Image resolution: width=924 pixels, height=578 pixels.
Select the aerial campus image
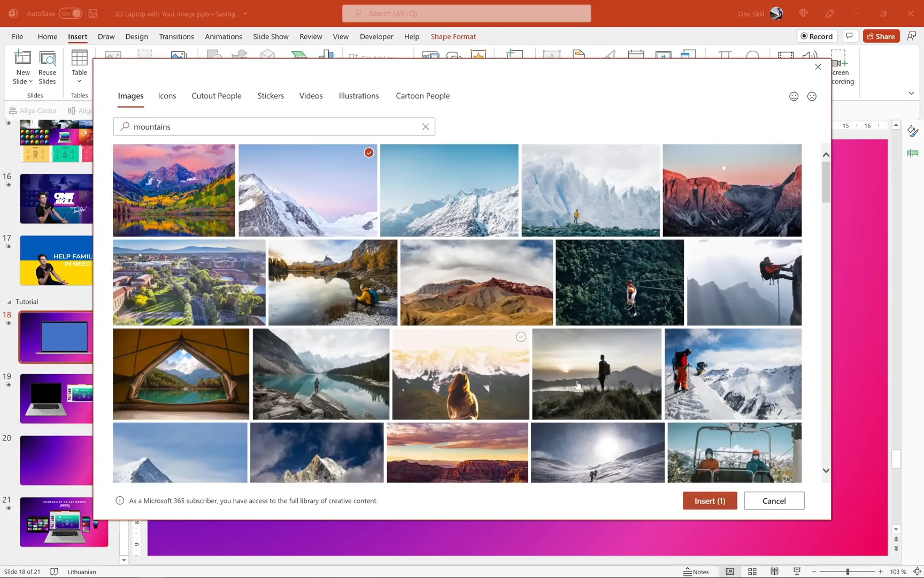click(x=189, y=282)
